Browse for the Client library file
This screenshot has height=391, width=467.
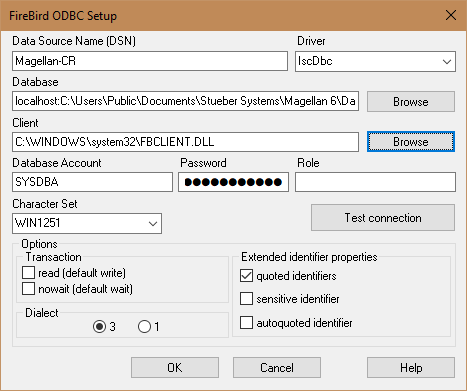(411, 142)
